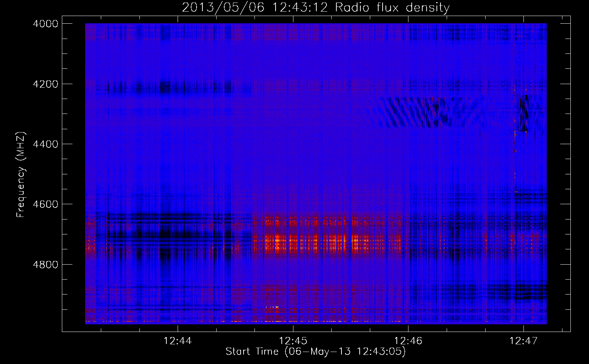Click the 12:47 time axis label

[523, 341]
